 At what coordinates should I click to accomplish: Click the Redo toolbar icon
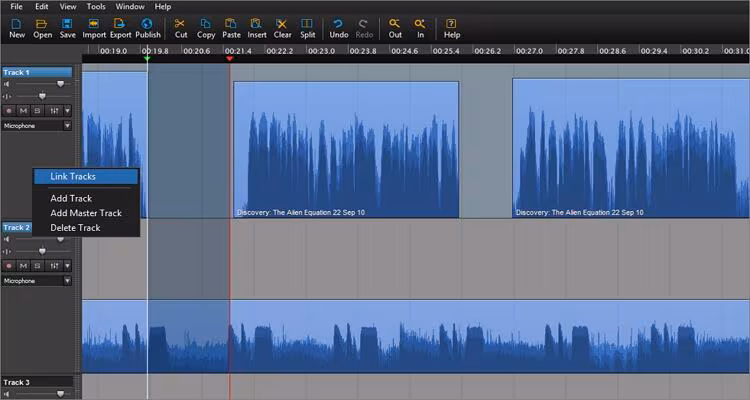[x=364, y=29]
